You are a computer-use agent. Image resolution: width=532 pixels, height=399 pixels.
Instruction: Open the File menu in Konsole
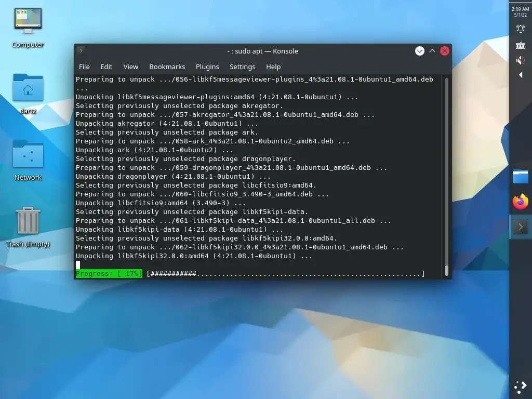click(x=84, y=67)
